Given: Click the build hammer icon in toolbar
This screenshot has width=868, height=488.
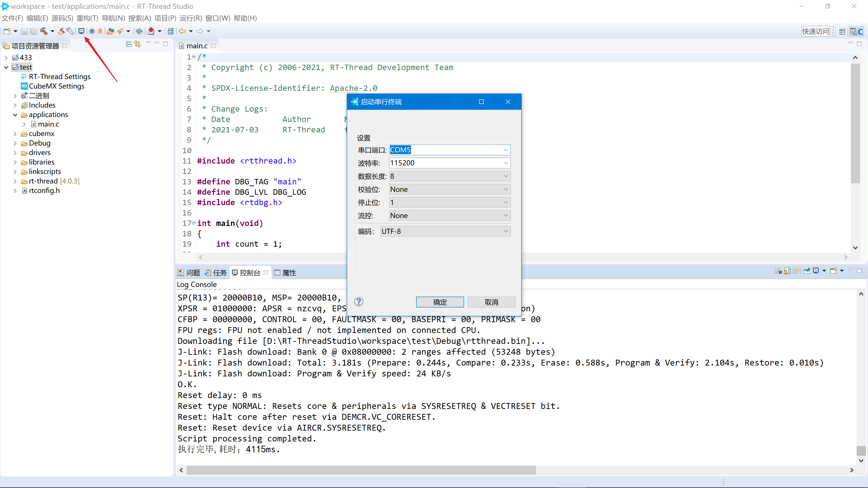Looking at the screenshot, I should click(x=43, y=31).
